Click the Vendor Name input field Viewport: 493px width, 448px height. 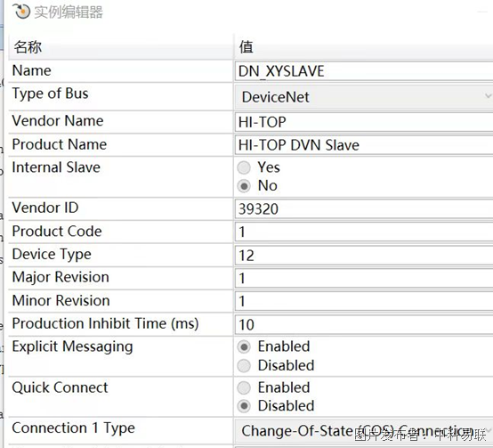pyautogui.click(x=364, y=122)
